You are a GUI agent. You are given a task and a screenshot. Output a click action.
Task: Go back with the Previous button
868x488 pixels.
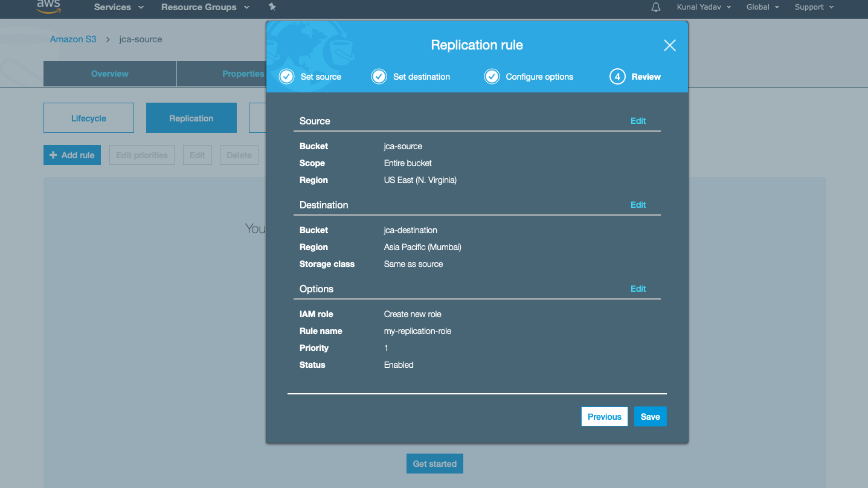pyautogui.click(x=605, y=417)
